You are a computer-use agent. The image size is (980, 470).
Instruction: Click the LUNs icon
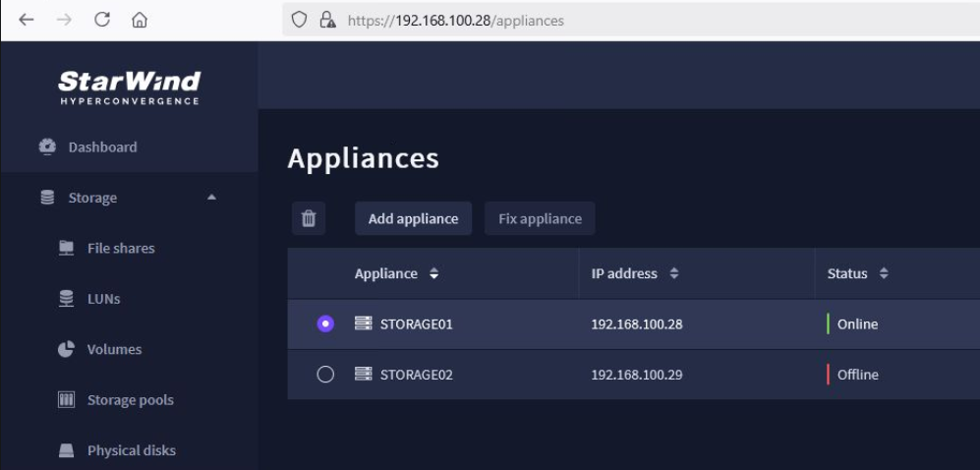click(x=66, y=299)
